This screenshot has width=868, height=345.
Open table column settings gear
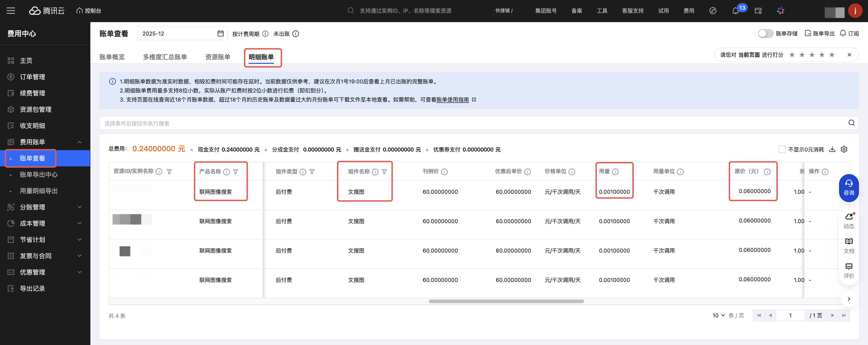[x=844, y=149]
